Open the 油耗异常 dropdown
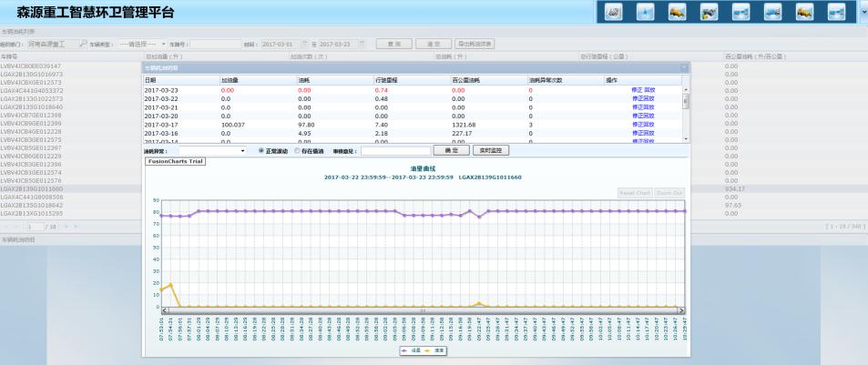This screenshot has height=365, width=868. tap(243, 150)
